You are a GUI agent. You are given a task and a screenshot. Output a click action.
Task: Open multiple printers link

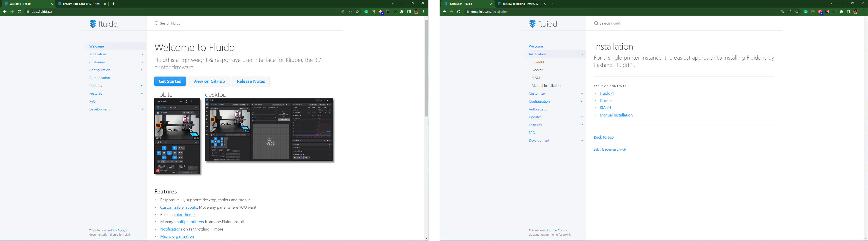tap(189, 222)
